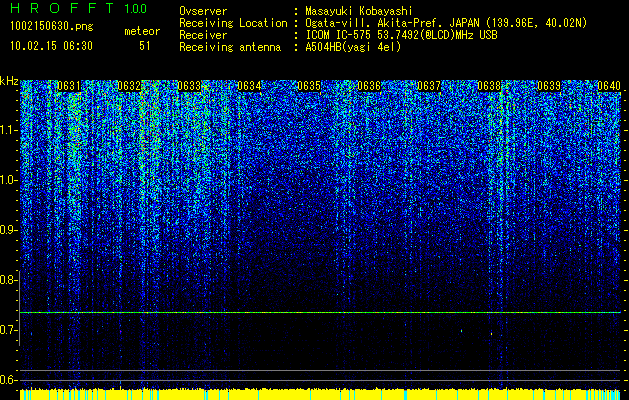Click the yellow signal level bar at the bottom
The height and width of the screenshot is (400, 629).
pos(320,394)
